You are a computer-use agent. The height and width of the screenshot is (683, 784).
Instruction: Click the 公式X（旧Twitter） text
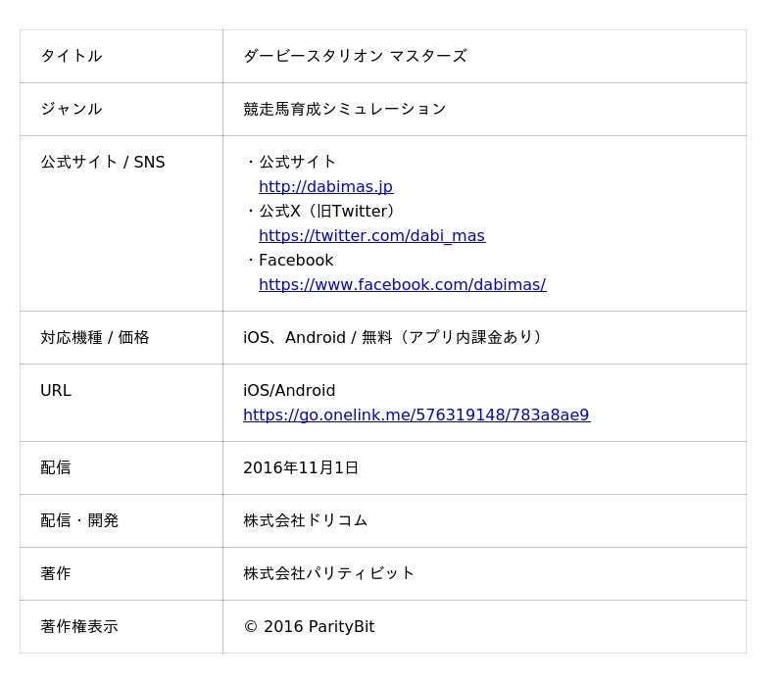pos(326,211)
